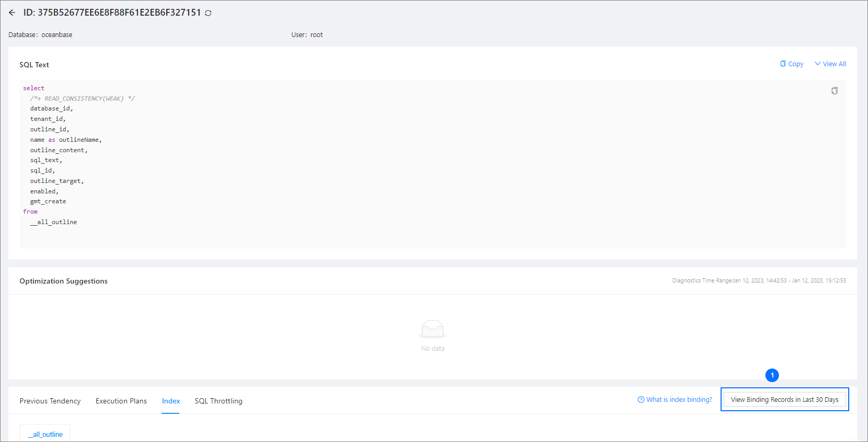The image size is (868, 442).
Task: Go to the SQL Throttling tab
Action: (x=218, y=401)
